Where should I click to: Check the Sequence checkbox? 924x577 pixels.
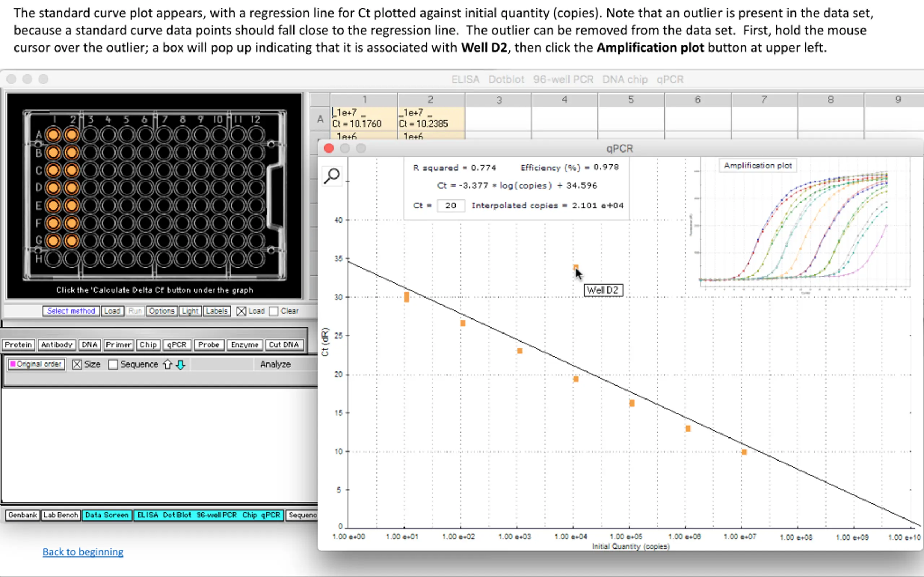coord(113,365)
